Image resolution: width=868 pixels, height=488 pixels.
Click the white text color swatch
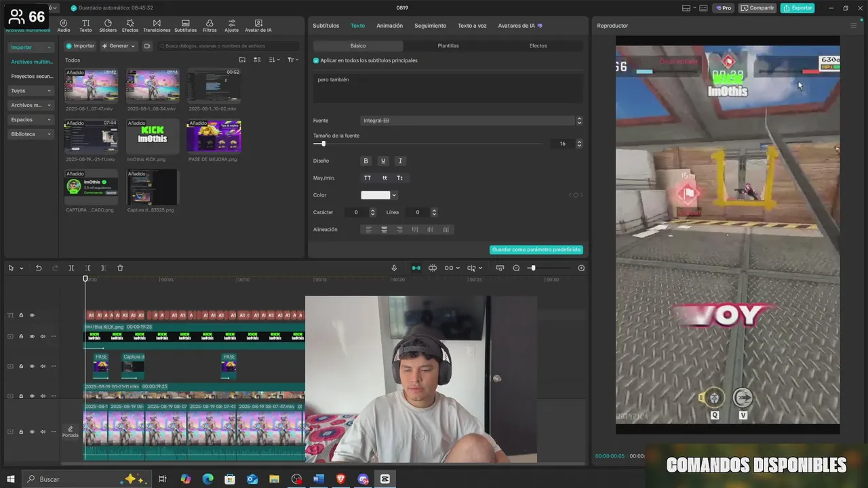376,195
